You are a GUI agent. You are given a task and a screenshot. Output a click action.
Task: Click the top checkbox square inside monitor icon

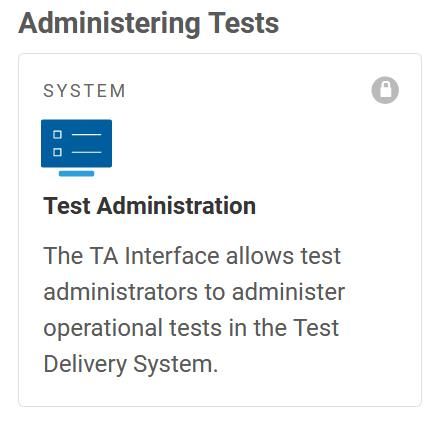coord(57,135)
